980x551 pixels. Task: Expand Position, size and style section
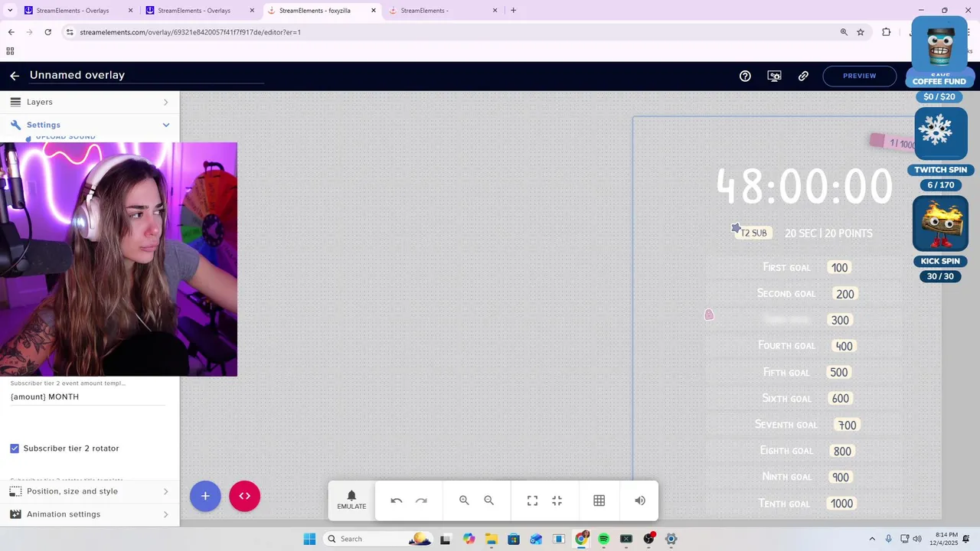point(90,491)
